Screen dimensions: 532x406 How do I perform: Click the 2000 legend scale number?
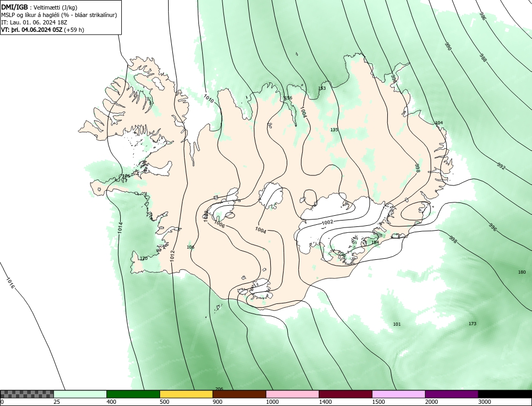431,402
